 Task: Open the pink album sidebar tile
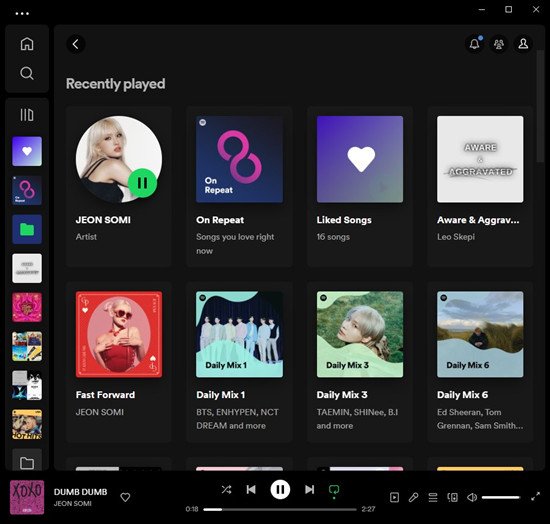tap(27, 307)
